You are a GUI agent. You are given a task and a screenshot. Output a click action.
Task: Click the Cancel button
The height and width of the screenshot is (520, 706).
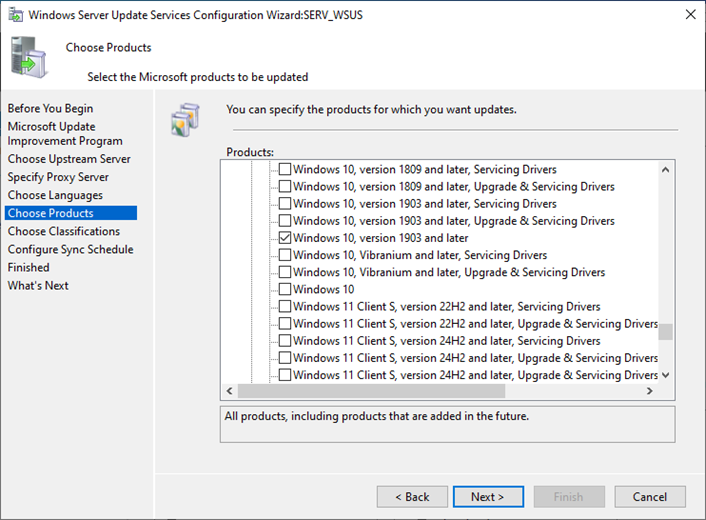coord(650,497)
